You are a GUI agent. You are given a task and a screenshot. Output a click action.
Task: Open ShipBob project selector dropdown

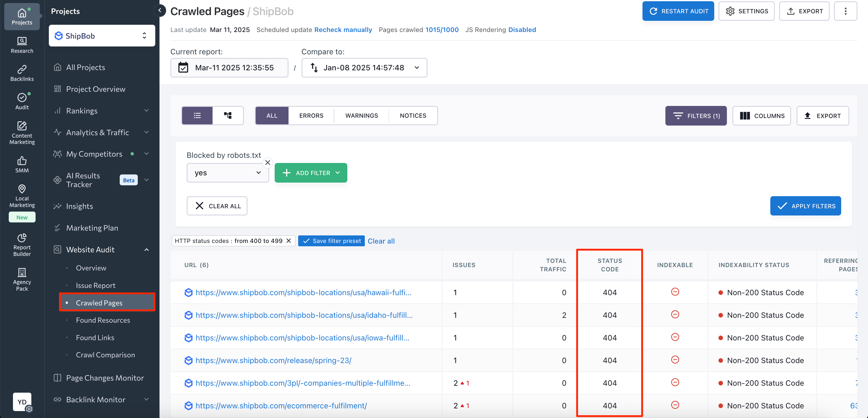(102, 35)
